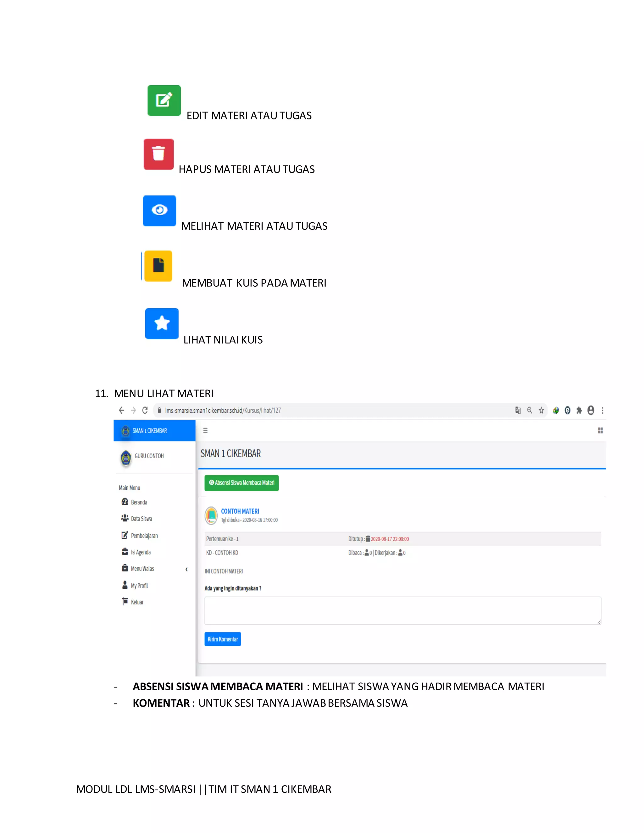Open browser zoom magnifier icon
Screen dimensions: 644x833
(x=530, y=411)
